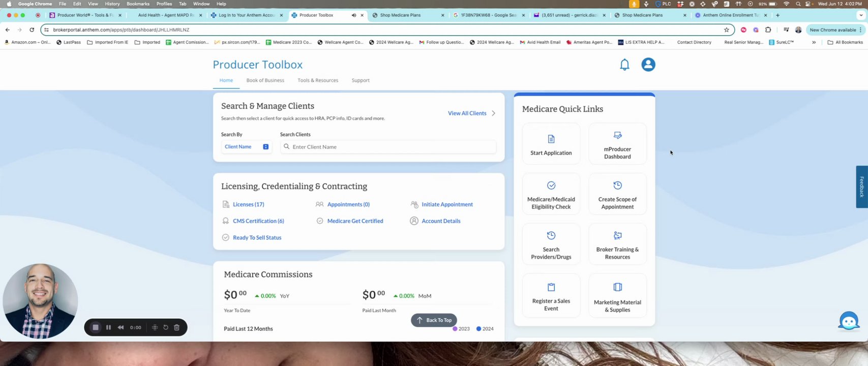868x366 pixels.
Task: Open Search By Client Name dropdown
Action: click(247, 146)
